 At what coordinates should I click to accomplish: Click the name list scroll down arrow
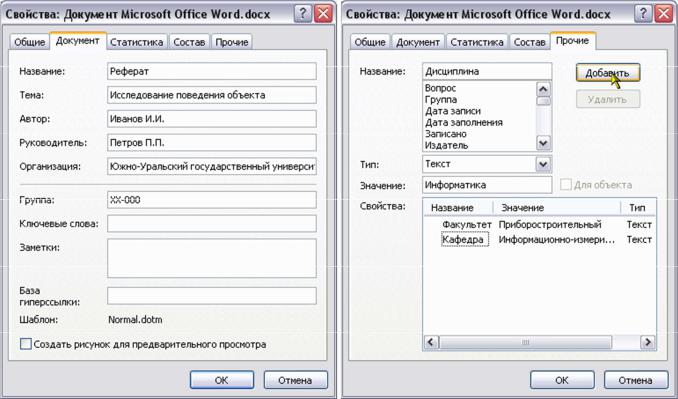tap(543, 143)
